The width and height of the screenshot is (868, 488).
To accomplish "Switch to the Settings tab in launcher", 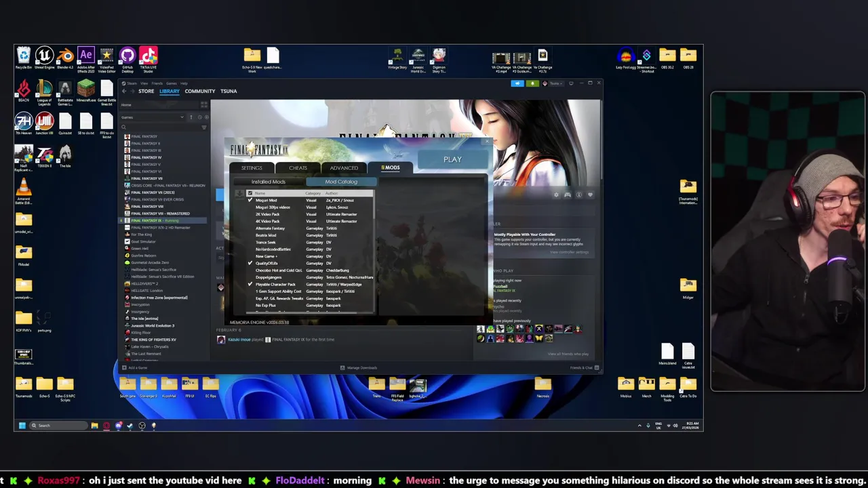I will tap(252, 167).
